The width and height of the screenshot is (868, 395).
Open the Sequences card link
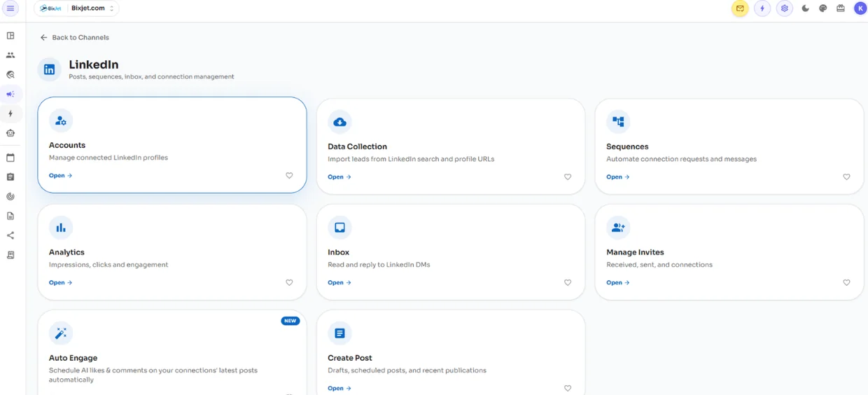point(618,177)
